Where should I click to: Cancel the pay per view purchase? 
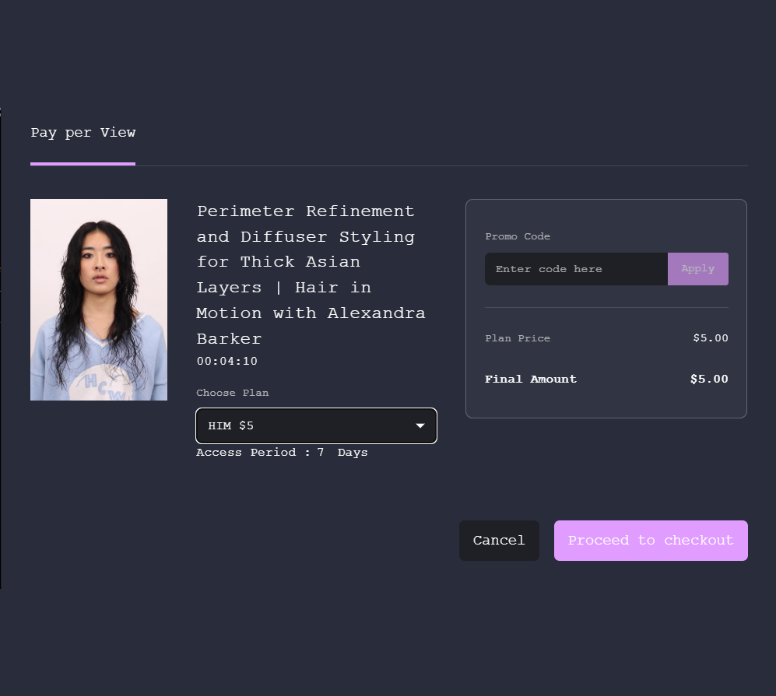498,541
